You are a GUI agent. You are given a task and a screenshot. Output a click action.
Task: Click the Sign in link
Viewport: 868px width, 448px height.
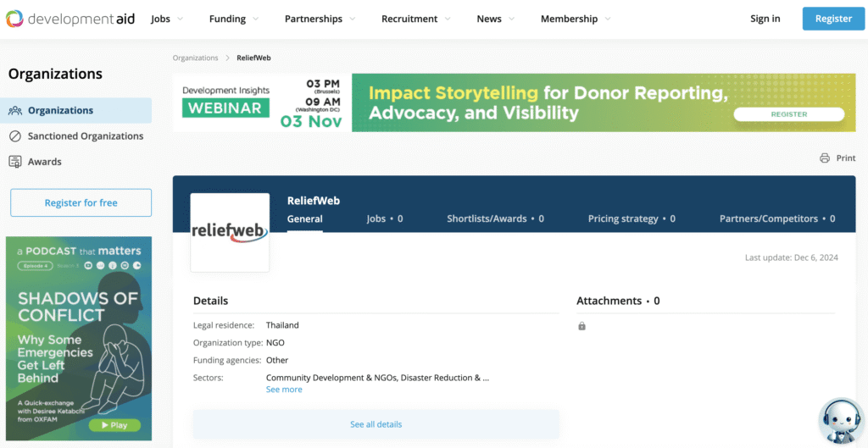[x=765, y=19]
